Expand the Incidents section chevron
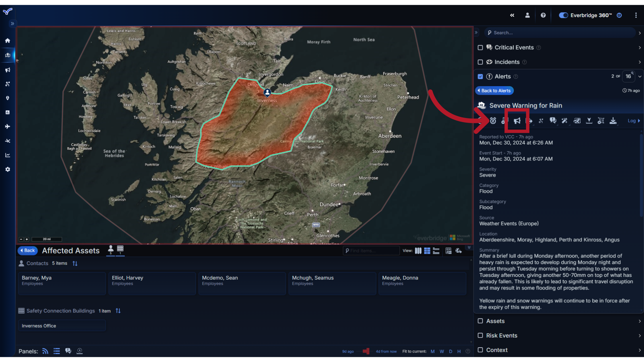 click(640, 62)
